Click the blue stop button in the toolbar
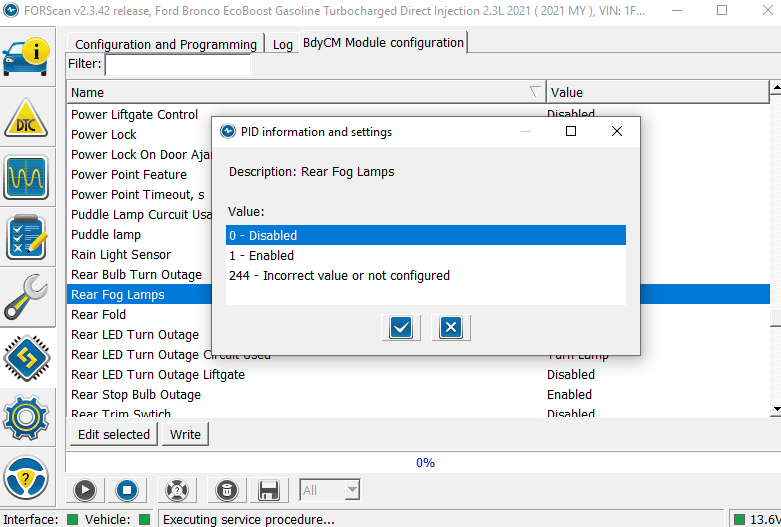The image size is (781, 527). (127, 490)
